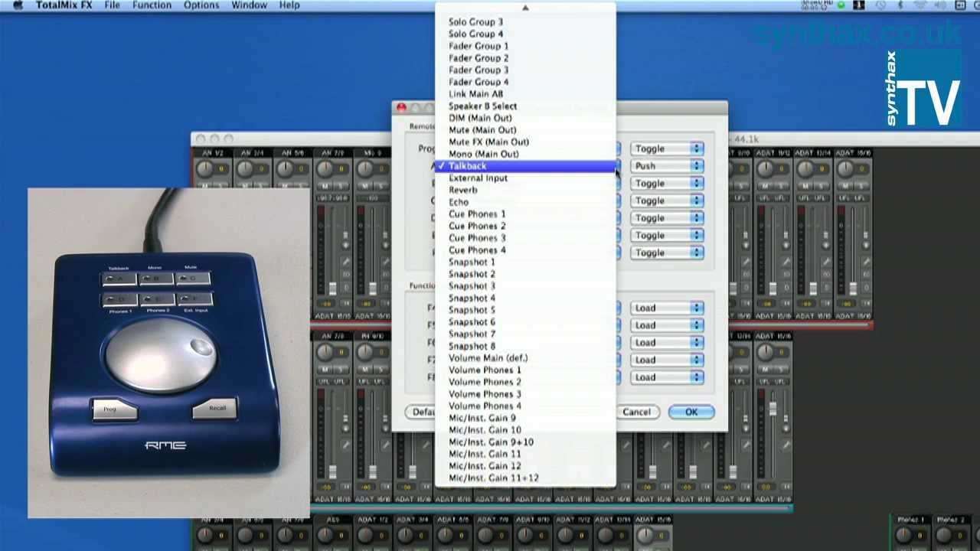This screenshot has width=980, height=551.
Task: Open the Options menu
Action: [x=201, y=5]
